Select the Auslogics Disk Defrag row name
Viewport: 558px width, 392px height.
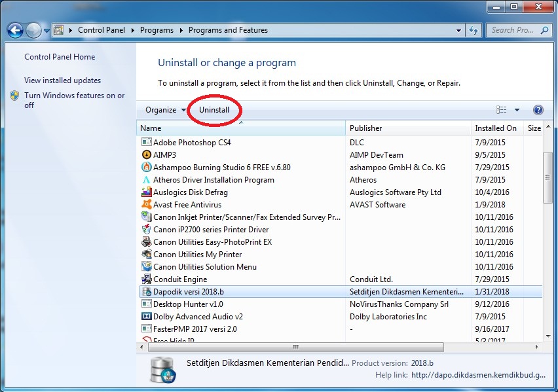point(191,192)
